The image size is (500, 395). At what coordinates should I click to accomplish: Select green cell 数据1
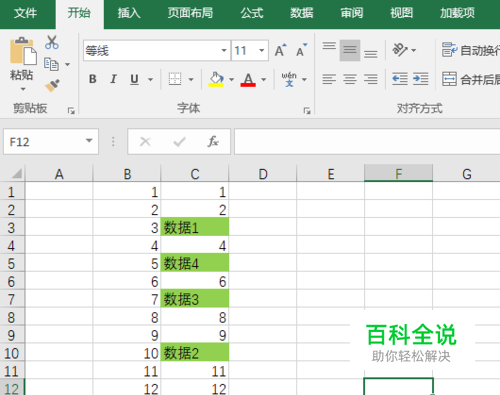click(x=195, y=228)
